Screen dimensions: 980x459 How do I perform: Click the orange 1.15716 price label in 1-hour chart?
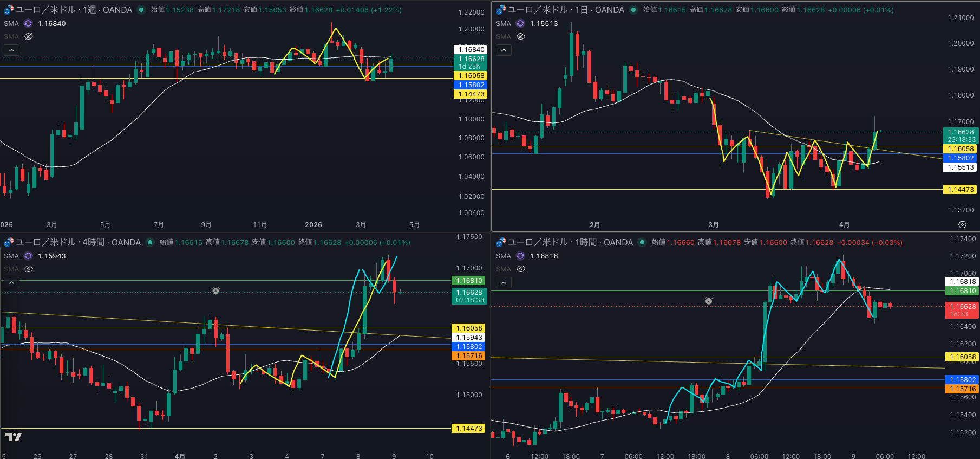click(x=963, y=389)
